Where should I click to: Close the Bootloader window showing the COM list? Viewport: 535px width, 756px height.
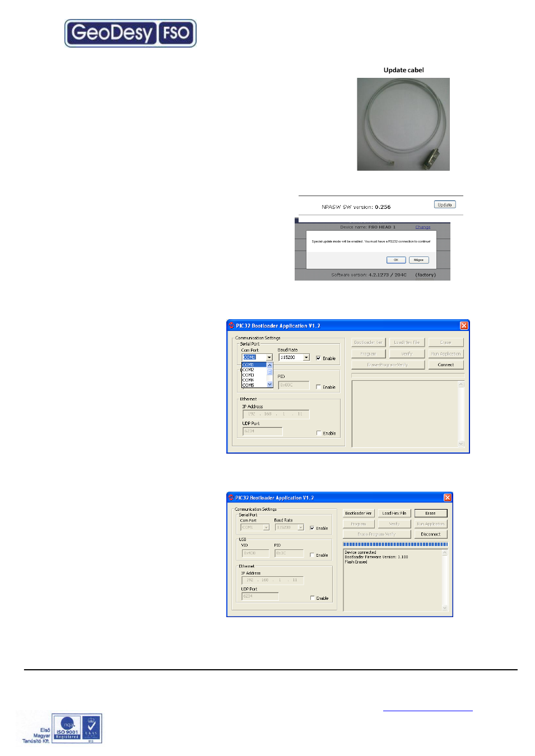point(464,325)
